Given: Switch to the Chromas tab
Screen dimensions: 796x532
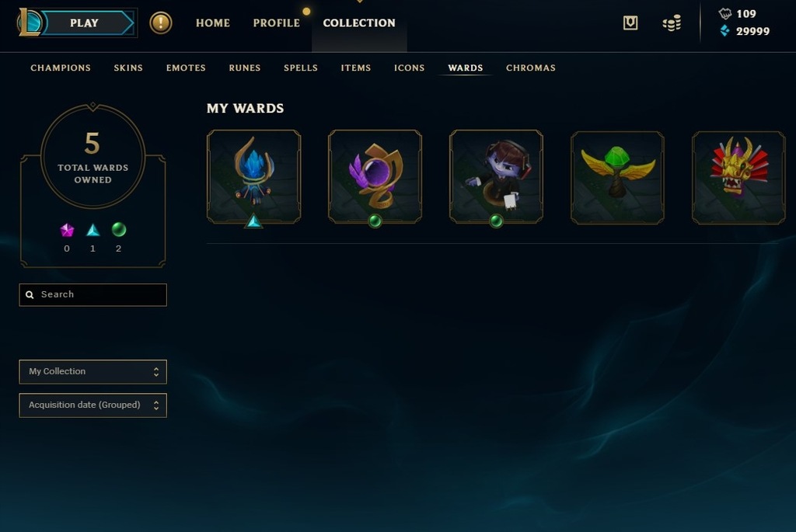Looking at the screenshot, I should pos(530,68).
